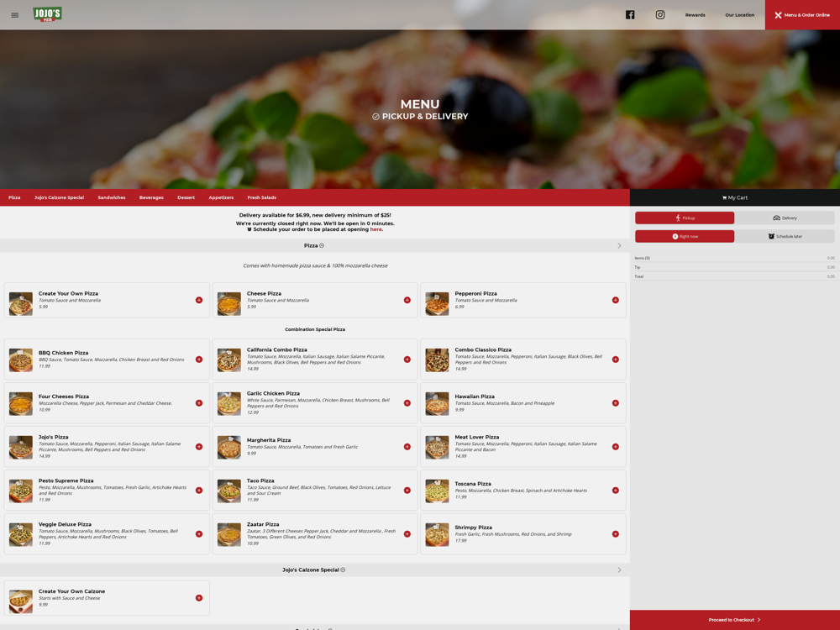Collapse the Pizza section chevron
The width and height of the screenshot is (840, 630).
(619, 246)
